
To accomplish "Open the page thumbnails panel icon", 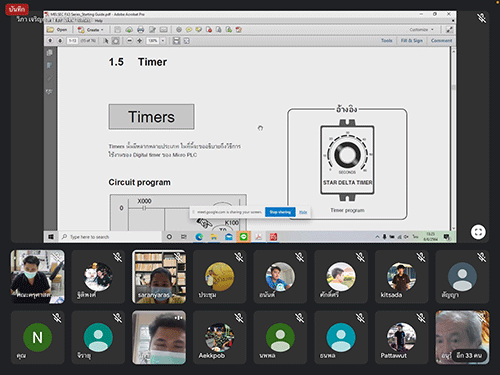I will (x=49, y=52).
